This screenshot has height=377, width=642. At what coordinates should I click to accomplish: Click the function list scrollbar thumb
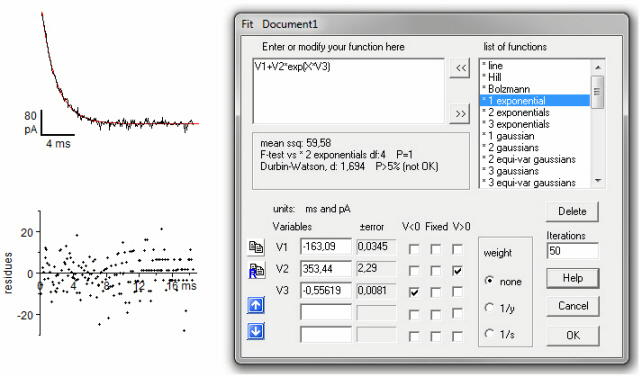pos(597,92)
